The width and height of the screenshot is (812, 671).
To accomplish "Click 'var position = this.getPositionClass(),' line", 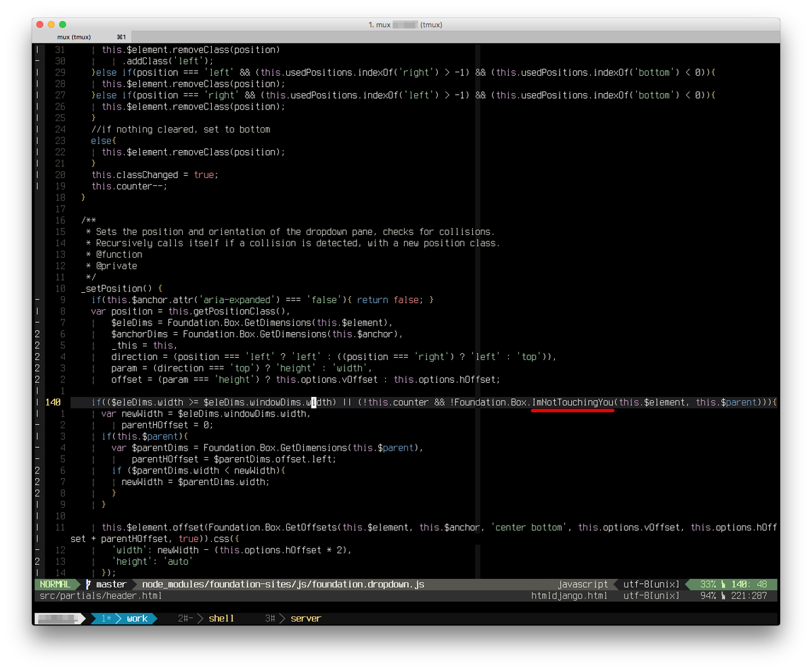I will click(191, 311).
